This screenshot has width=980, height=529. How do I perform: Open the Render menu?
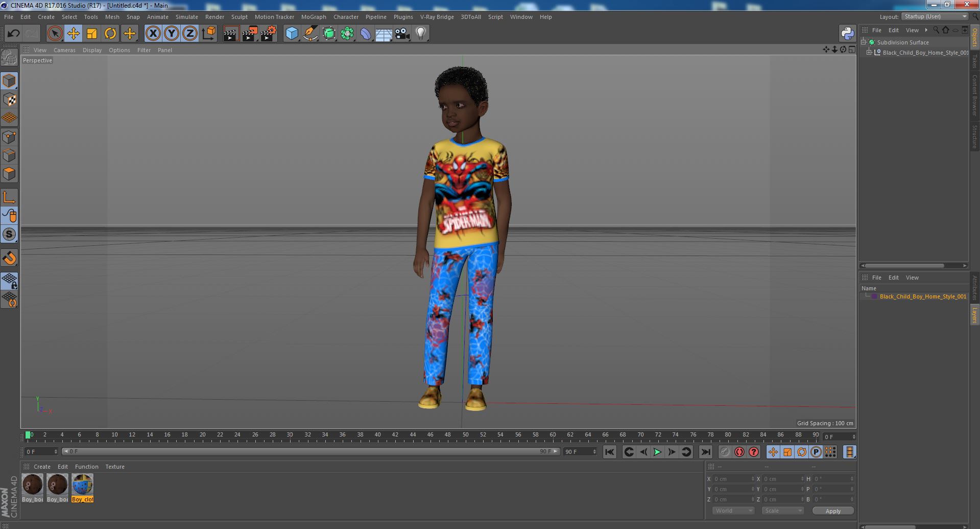coord(214,17)
